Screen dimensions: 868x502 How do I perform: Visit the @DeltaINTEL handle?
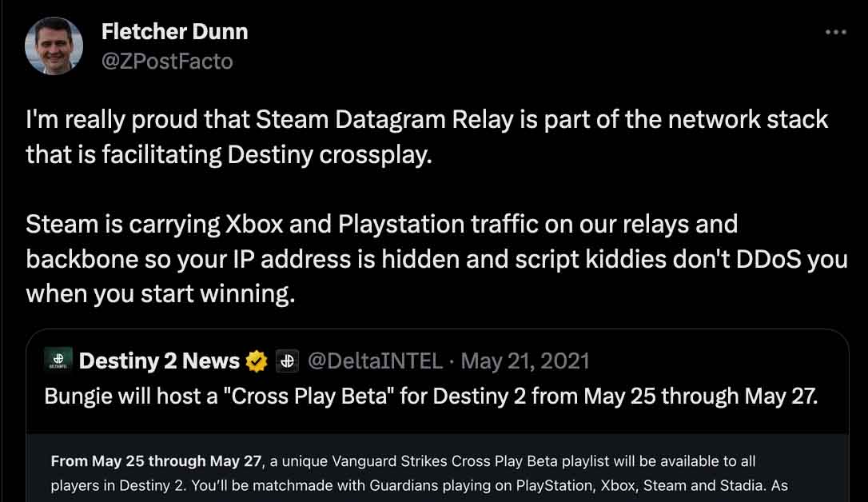(x=376, y=361)
